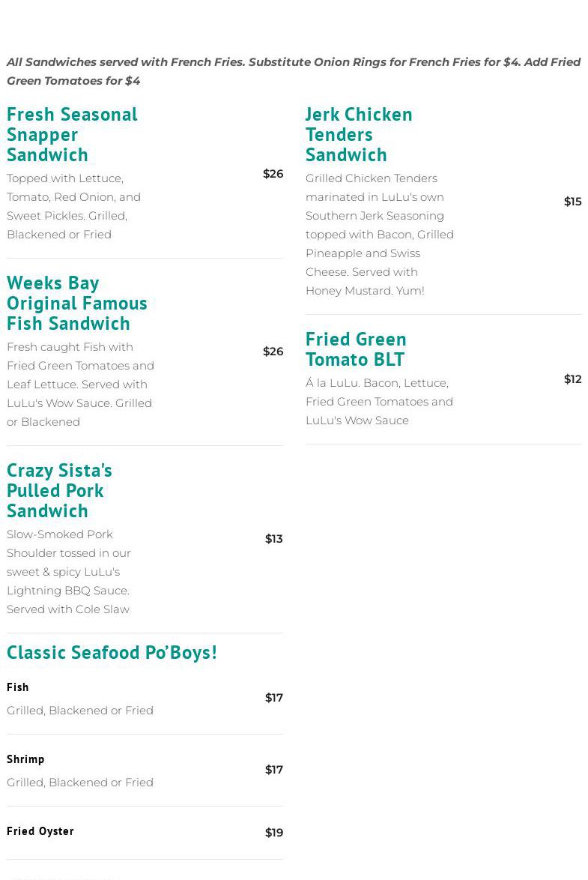Click the Fresh Seasonal Snapper Sandwich heading
The image size is (588, 880).
point(72,133)
